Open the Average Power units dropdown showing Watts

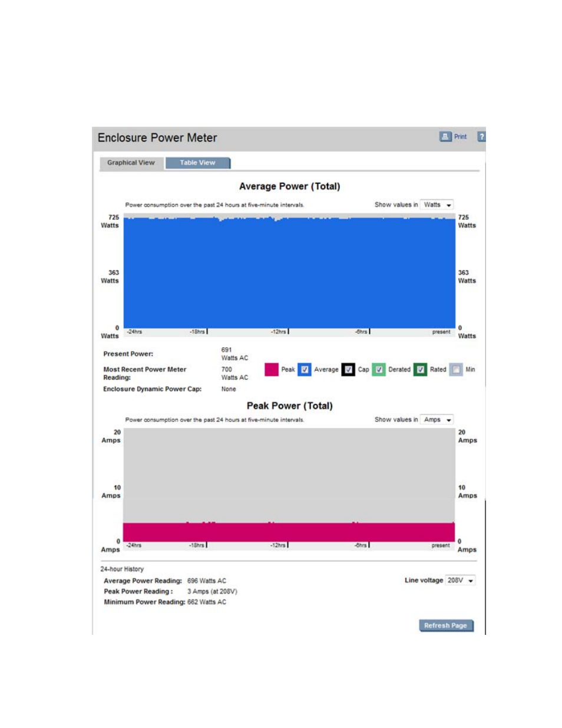tap(437, 205)
